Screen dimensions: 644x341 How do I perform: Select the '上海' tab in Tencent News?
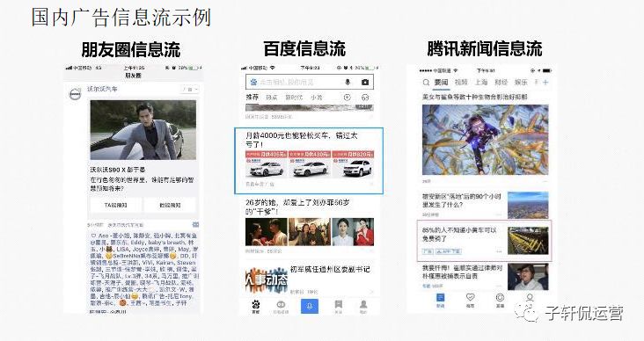pyautogui.click(x=481, y=82)
